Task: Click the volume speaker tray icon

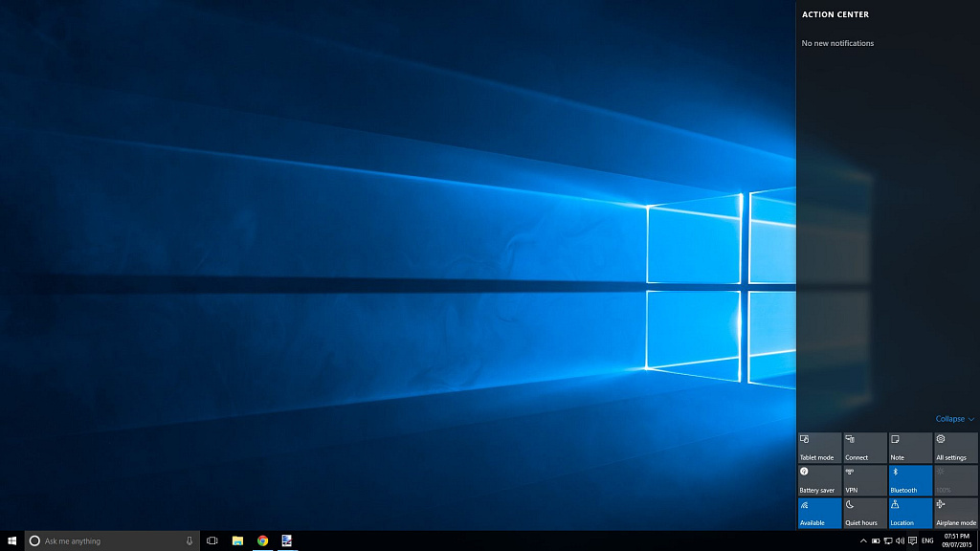Action: point(900,541)
